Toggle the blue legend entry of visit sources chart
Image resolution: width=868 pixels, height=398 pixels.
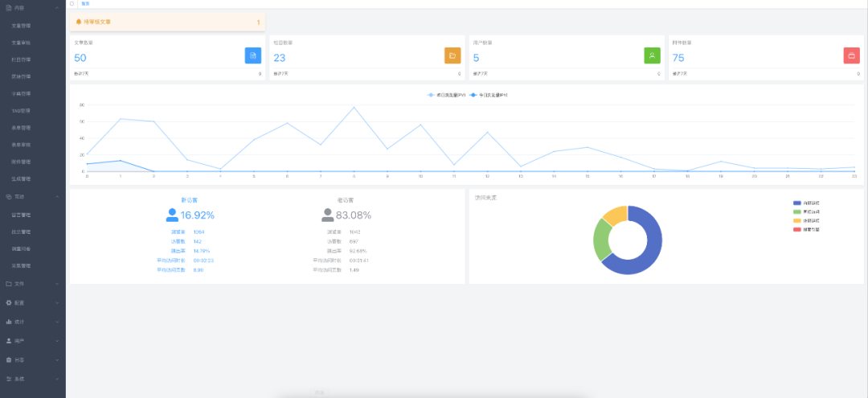[806, 203]
